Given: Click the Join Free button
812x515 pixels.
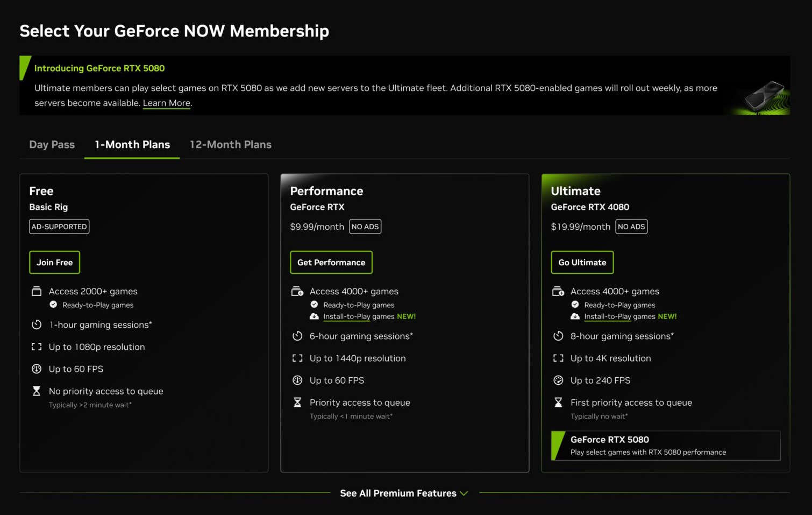Looking at the screenshot, I should coord(54,262).
